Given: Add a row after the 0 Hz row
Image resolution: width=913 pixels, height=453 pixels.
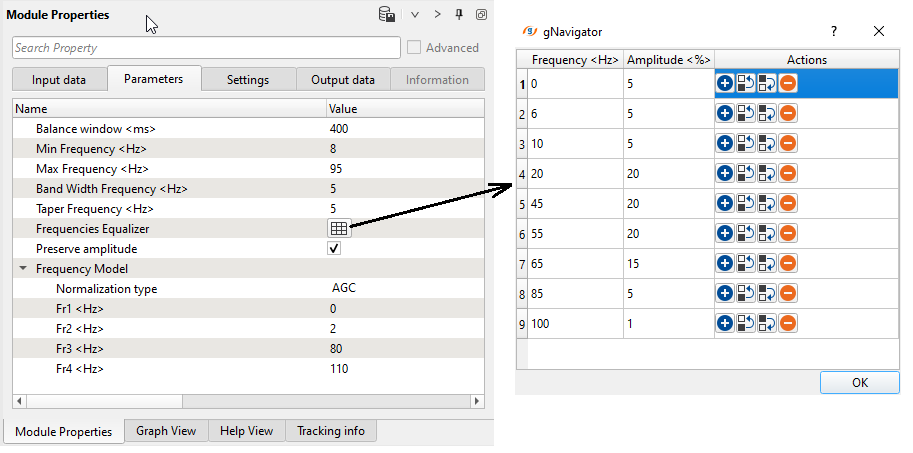Looking at the screenshot, I should [725, 83].
